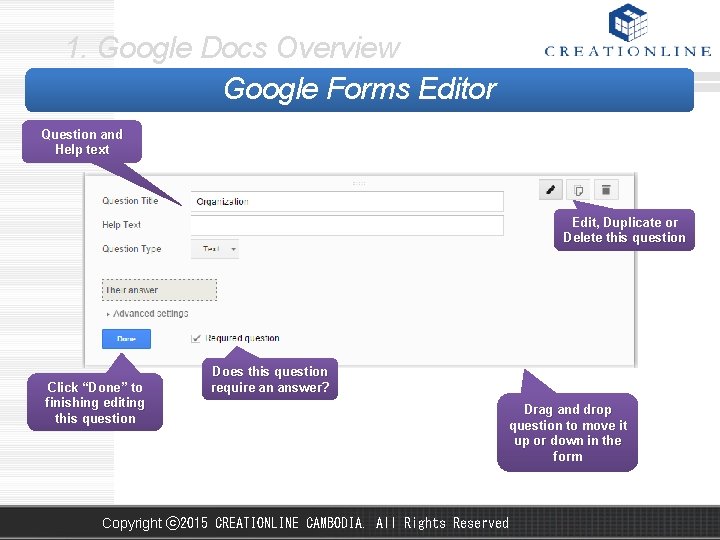Toggle the Required question checkbox
The width and height of the screenshot is (720, 540).
196,338
